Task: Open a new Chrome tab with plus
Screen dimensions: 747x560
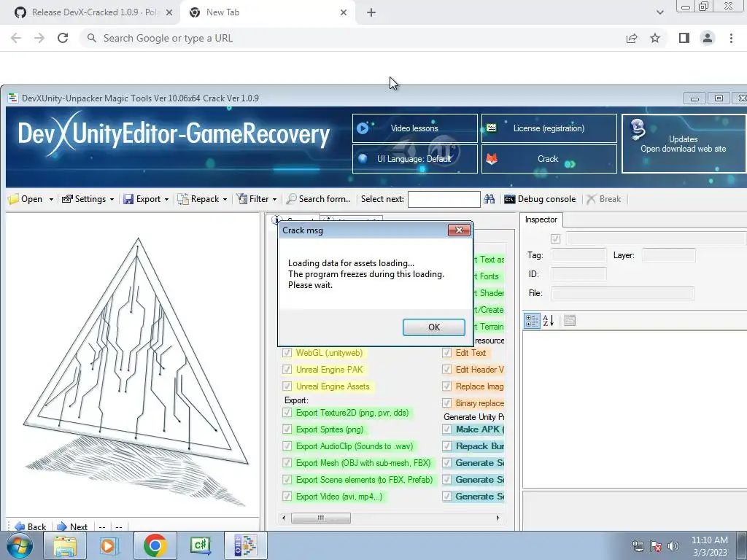Action: point(371,13)
